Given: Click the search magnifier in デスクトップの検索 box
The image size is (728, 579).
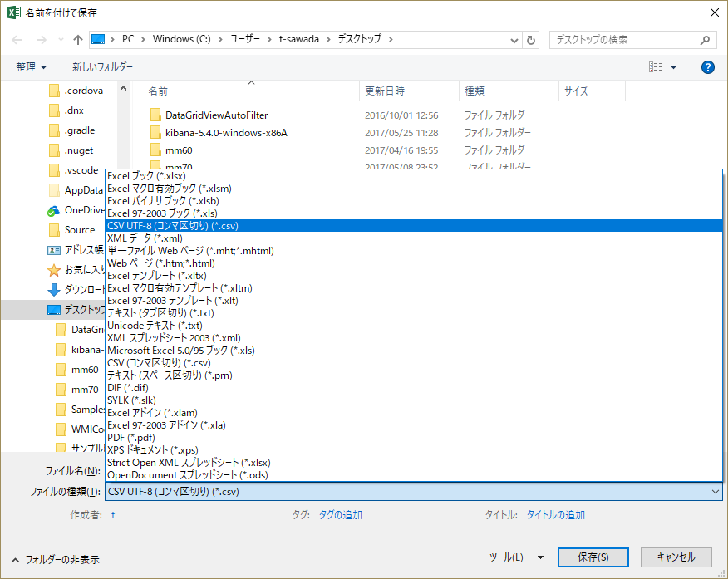Looking at the screenshot, I should pos(704,39).
